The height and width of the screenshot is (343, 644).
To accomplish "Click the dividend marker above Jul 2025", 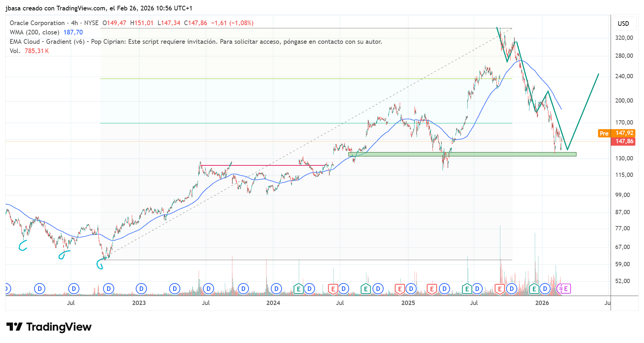I will [477, 288].
